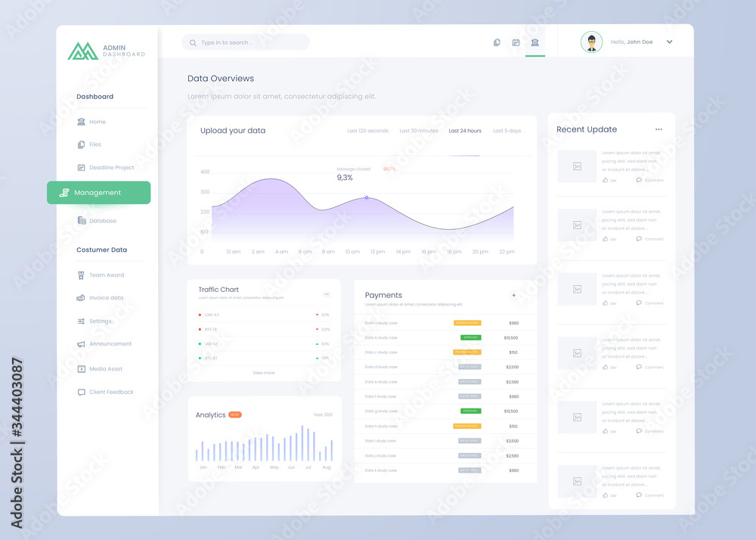Click John Doe's profile avatar
756x540 pixels.
click(592, 42)
